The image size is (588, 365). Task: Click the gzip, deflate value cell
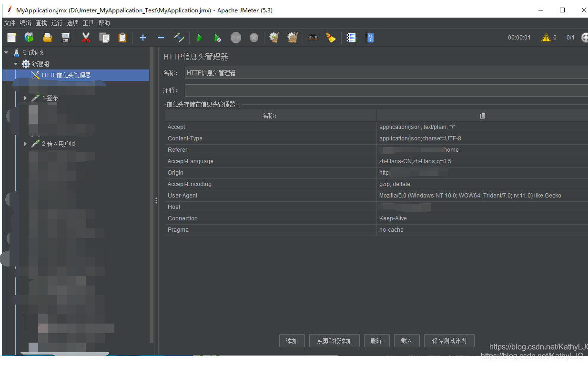coord(482,184)
